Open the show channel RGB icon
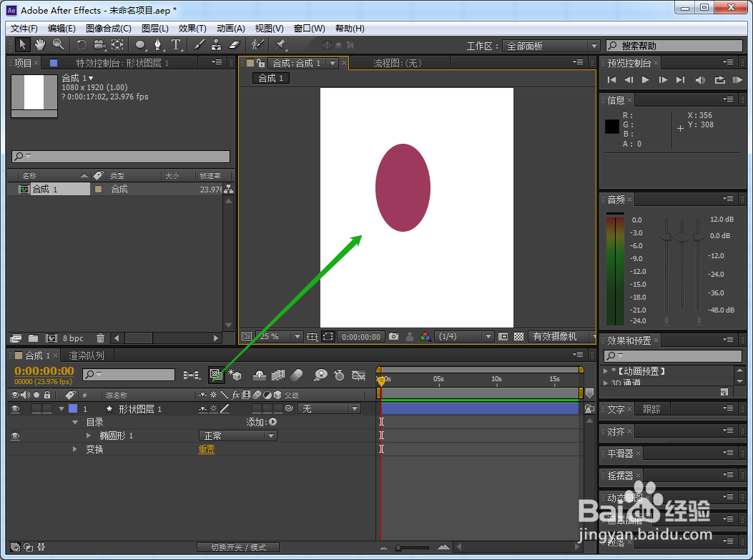753x560 pixels. tap(425, 337)
